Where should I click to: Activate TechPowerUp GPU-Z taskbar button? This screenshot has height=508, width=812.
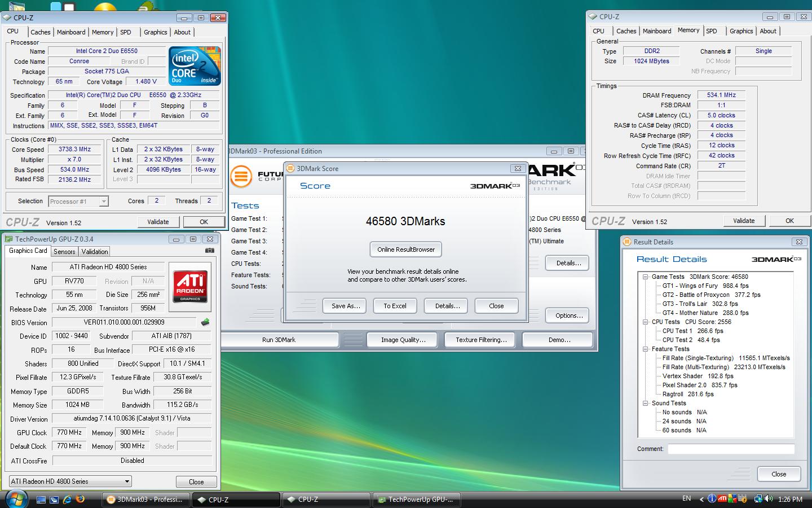click(x=416, y=500)
